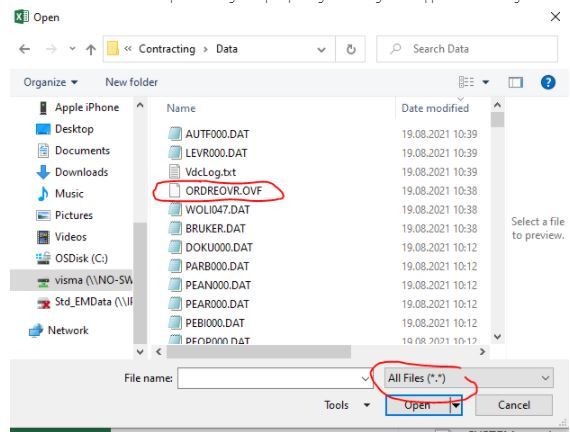This screenshot has height=432, width=570.
Task: Select the ORDREOVR.OVF file
Action: 224,191
